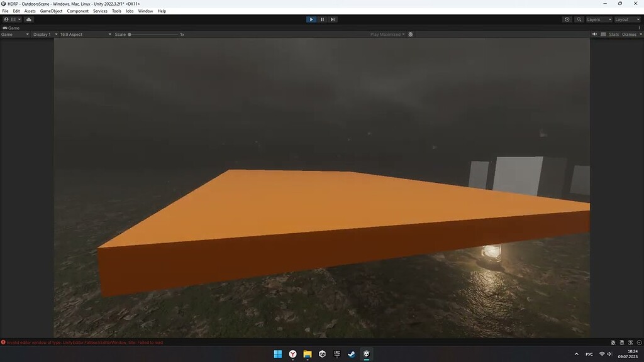Click the Search everything magnifier icon
This screenshot has width=644, height=362.
(x=579, y=19)
